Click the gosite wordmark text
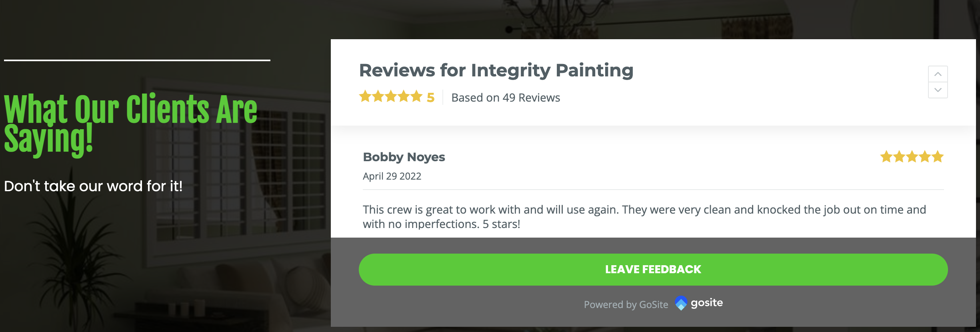980x332 pixels. (x=706, y=303)
